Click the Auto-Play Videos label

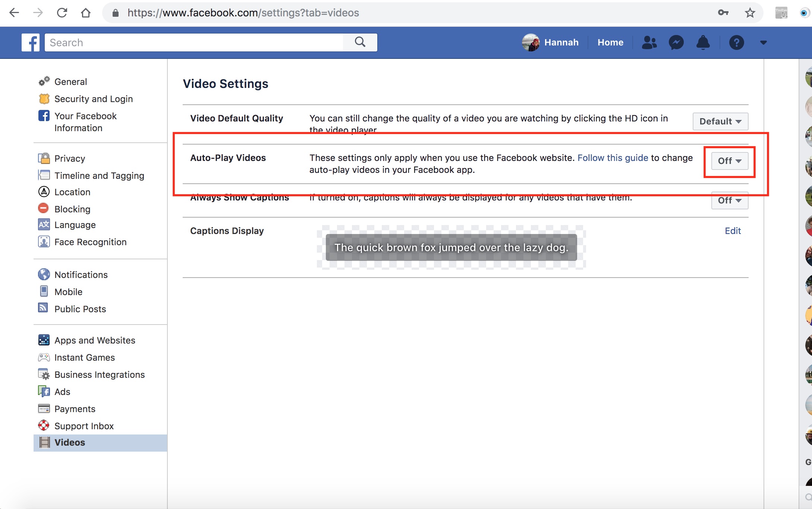point(228,158)
